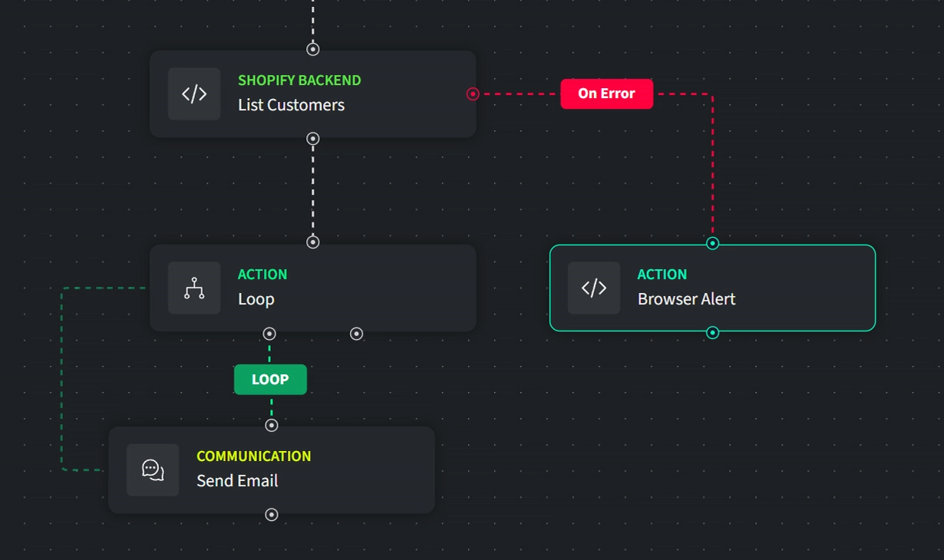Click the loop output port under Loop node
944x560 pixels.
pos(269,334)
